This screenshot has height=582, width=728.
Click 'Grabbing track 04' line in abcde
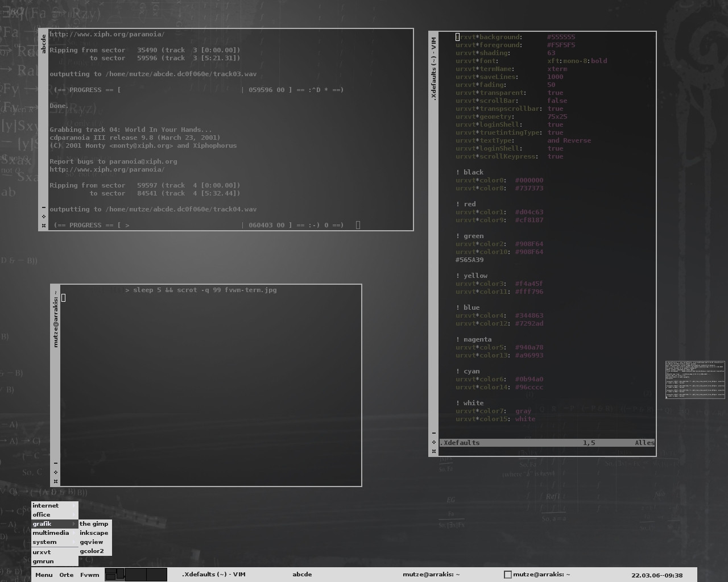click(131, 130)
